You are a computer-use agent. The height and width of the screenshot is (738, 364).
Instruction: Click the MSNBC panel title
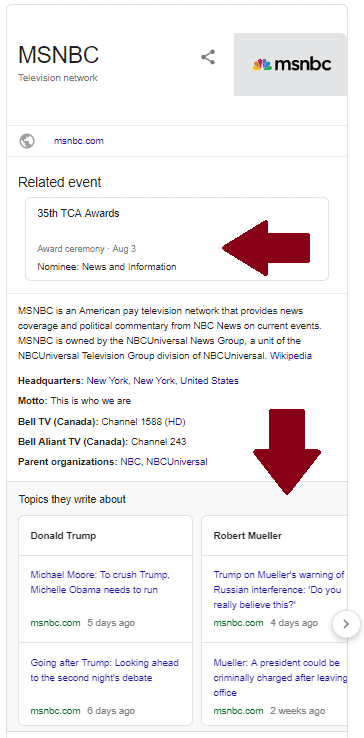58,55
